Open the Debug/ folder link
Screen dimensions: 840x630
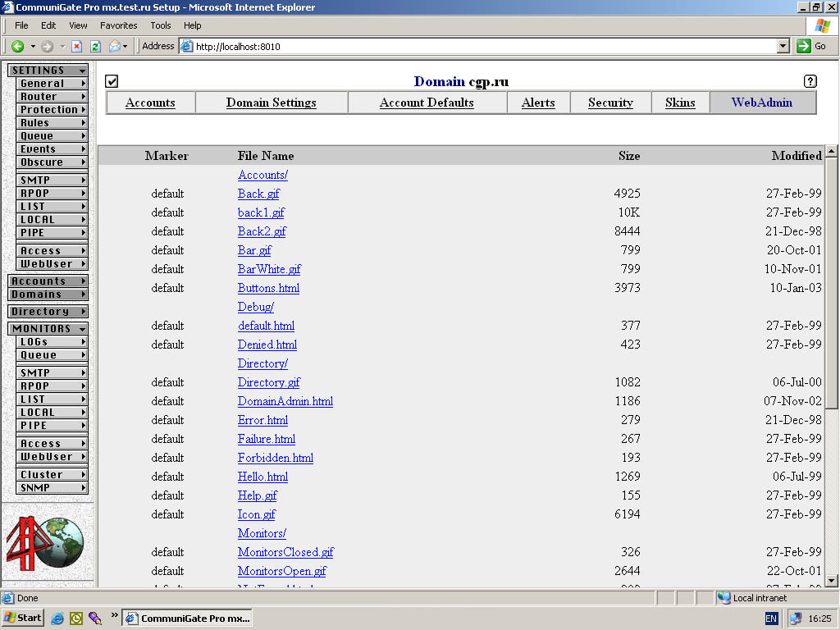(256, 307)
